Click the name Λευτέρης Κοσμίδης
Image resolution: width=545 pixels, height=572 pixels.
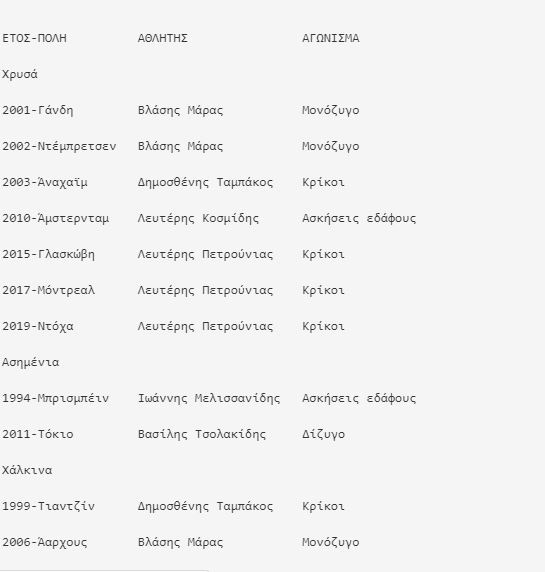coord(198,219)
